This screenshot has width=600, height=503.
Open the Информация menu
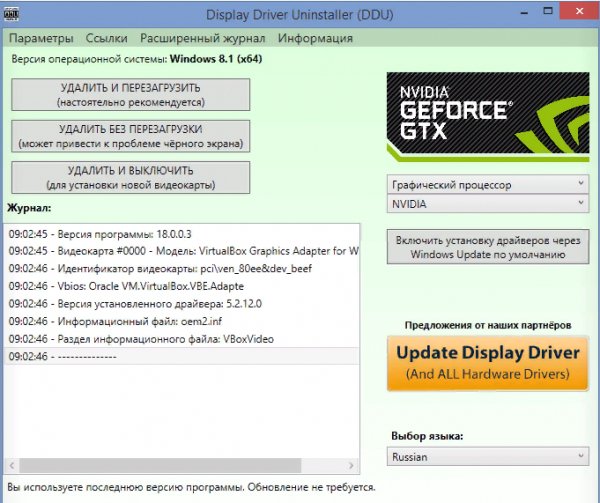pos(315,38)
